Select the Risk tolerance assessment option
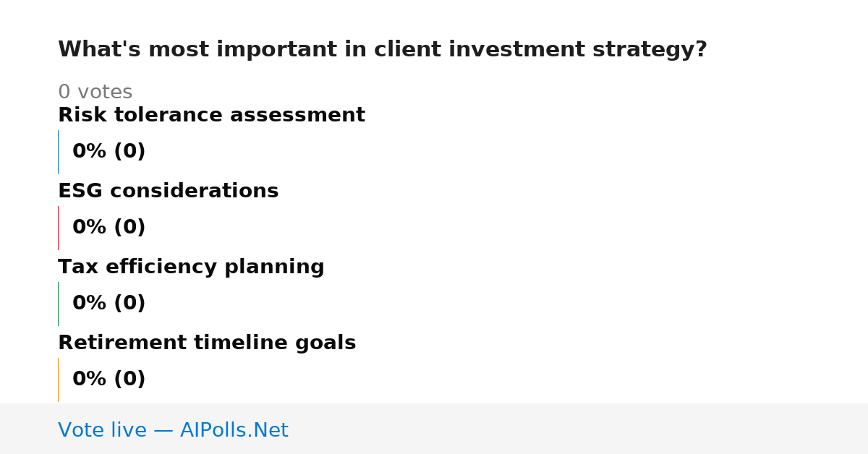The height and width of the screenshot is (454, 868). coord(211,116)
